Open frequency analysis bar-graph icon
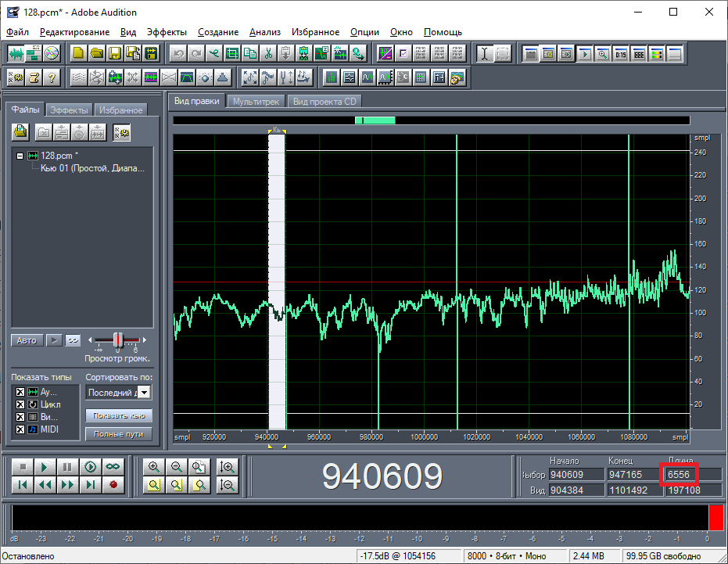 331,77
